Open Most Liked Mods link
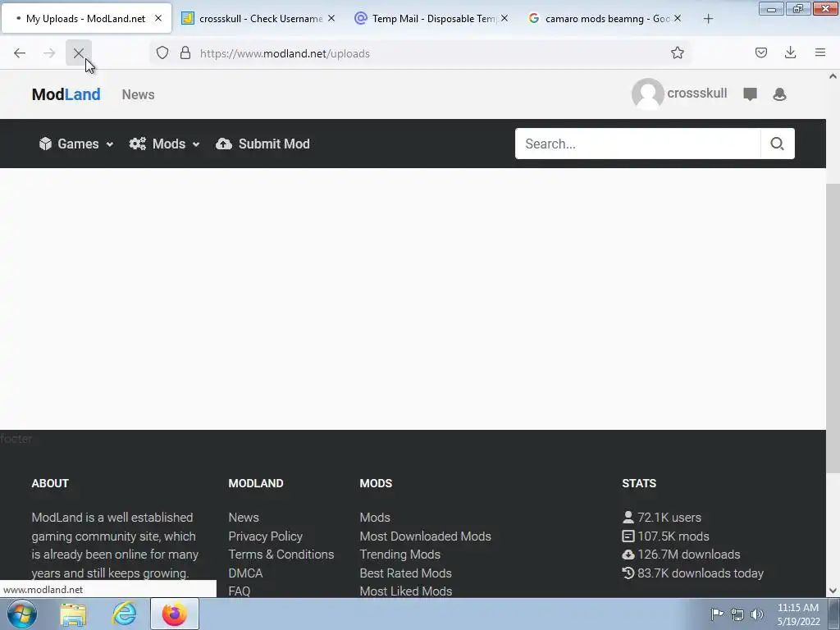The image size is (840, 630). point(406,591)
